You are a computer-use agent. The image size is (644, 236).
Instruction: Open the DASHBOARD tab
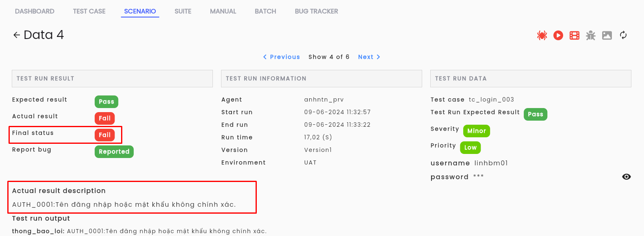point(35,11)
